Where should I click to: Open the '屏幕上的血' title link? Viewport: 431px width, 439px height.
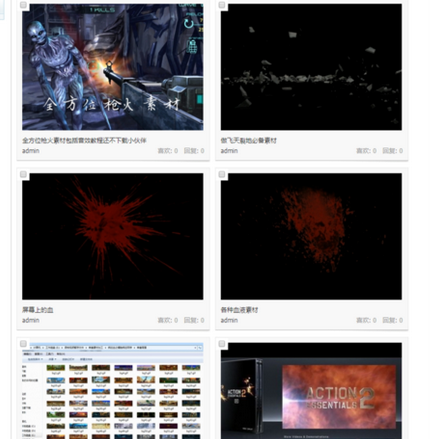point(38,310)
